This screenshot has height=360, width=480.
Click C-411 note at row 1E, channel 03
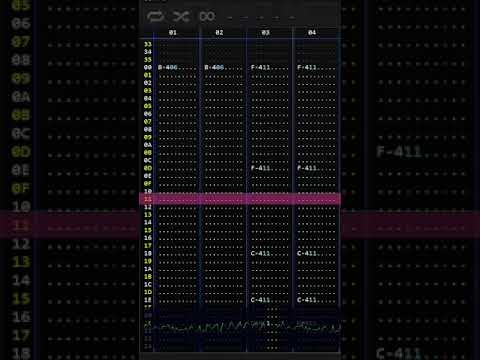pos(260,300)
